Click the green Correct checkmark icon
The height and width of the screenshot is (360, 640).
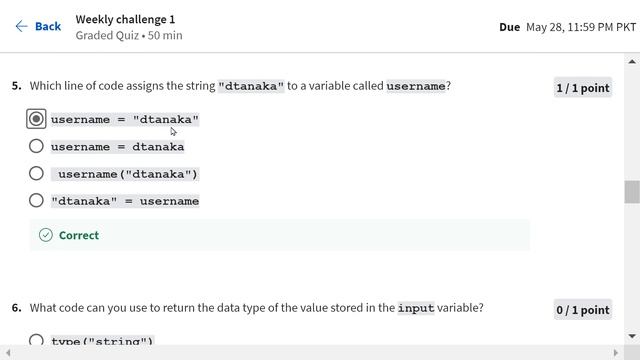coord(46,235)
